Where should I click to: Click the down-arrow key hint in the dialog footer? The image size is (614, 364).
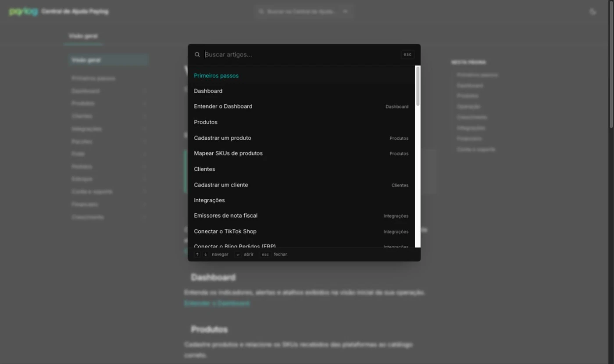point(206,254)
